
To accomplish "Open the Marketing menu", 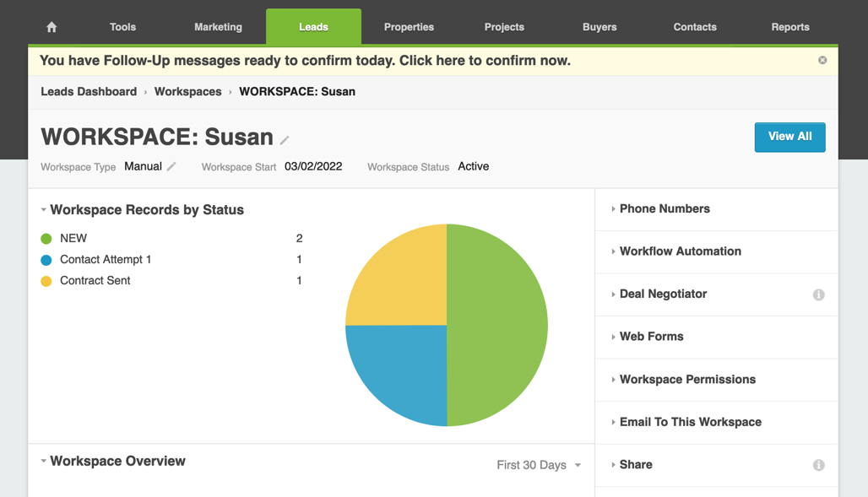I will click(x=218, y=27).
